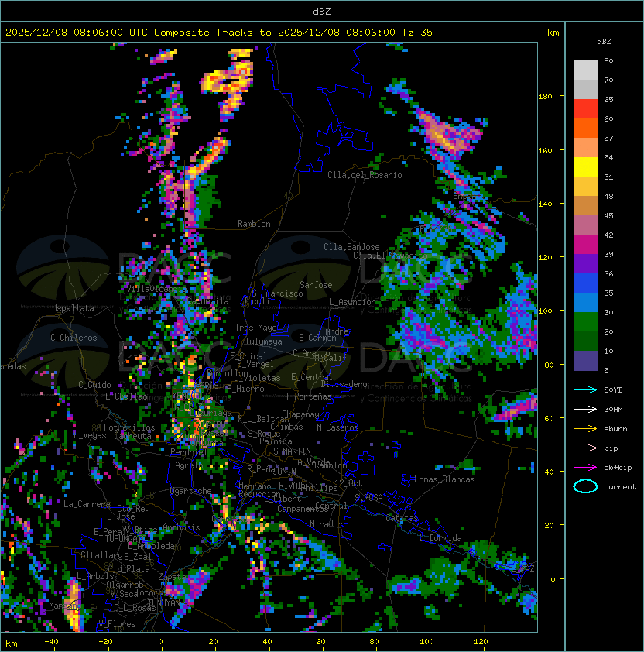Click the 'eburn' legend label
This screenshot has height=652, width=644.
tap(615, 429)
